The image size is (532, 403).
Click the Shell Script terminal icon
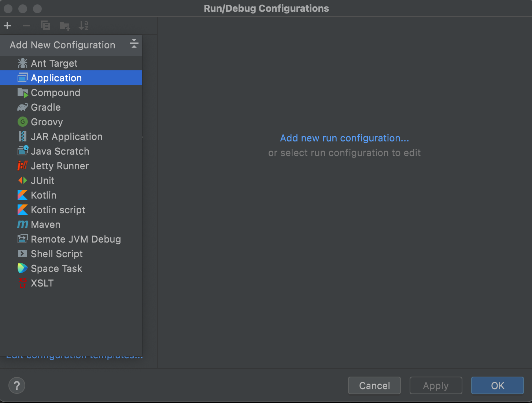(x=23, y=254)
